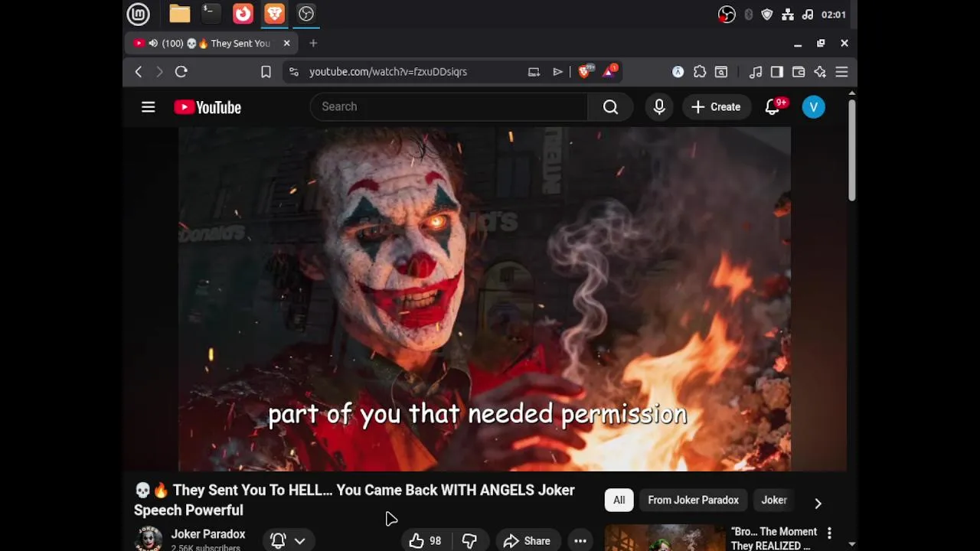Viewport: 980px width, 551px height.
Task: Click the scrollbar down arrow
Action: point(851,545)
